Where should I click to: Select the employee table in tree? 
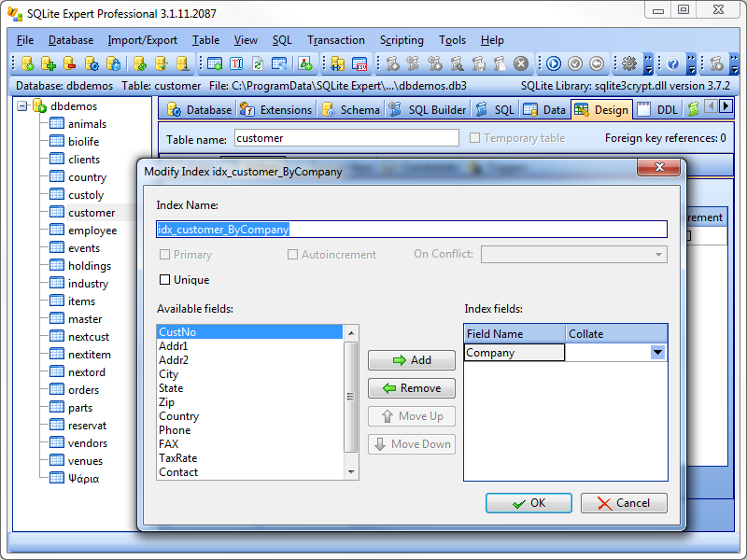pyautogui.click(x=92, y=231)
